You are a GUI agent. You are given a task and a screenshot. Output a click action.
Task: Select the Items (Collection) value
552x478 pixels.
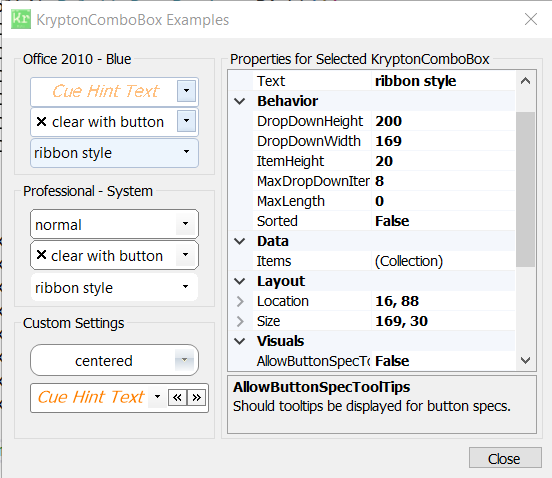pos(444,262)
